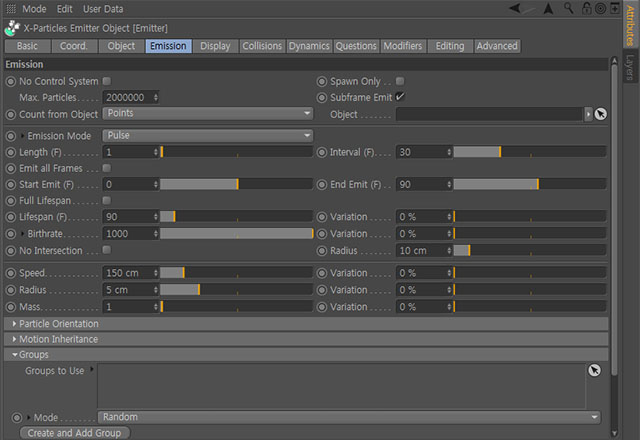
Task: Click the back arrow icon in header
Action: coord(516,8)
